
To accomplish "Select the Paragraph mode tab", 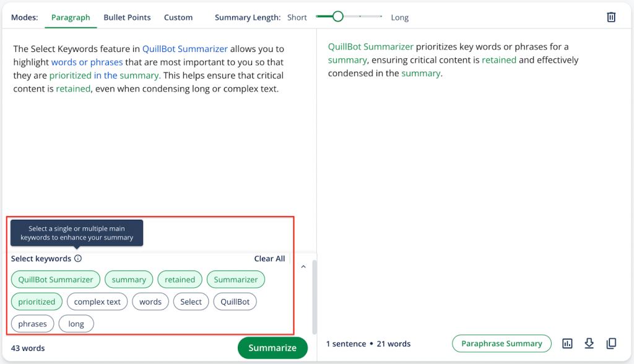I will click(71, 17).
